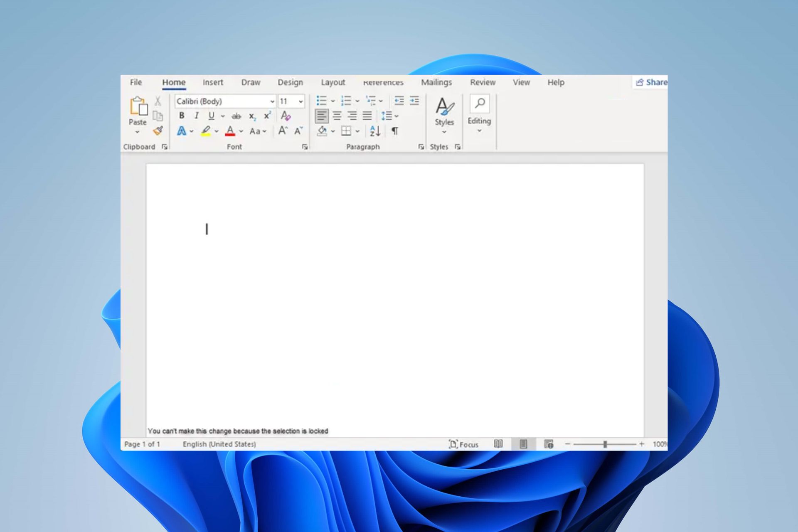The height and width of the screenshot is (532, 798).
Task: Toggle Underline formatting
Action: click(x=211, y=116)
